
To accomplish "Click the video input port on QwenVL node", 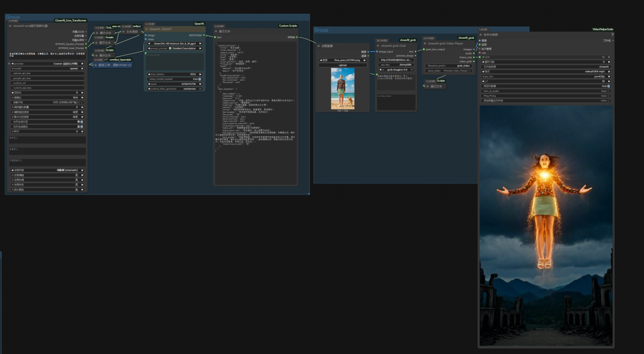I will [146, 39].
